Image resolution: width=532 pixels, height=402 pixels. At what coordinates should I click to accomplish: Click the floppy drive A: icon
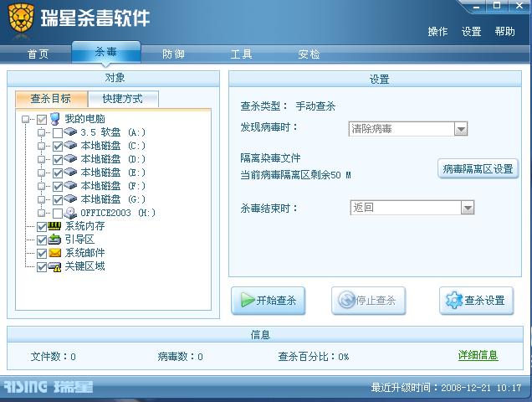coord(70,131)
